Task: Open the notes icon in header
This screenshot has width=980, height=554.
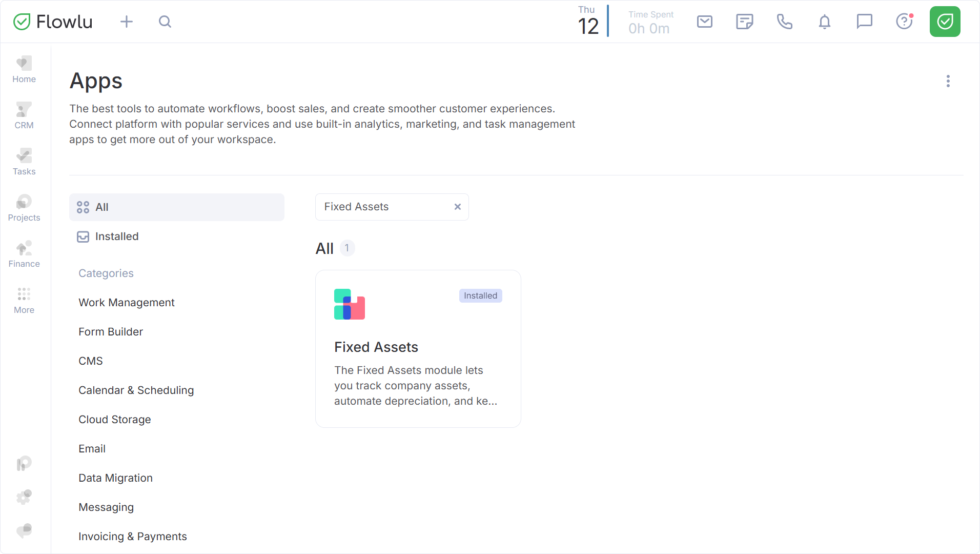Action: (744, 22)
